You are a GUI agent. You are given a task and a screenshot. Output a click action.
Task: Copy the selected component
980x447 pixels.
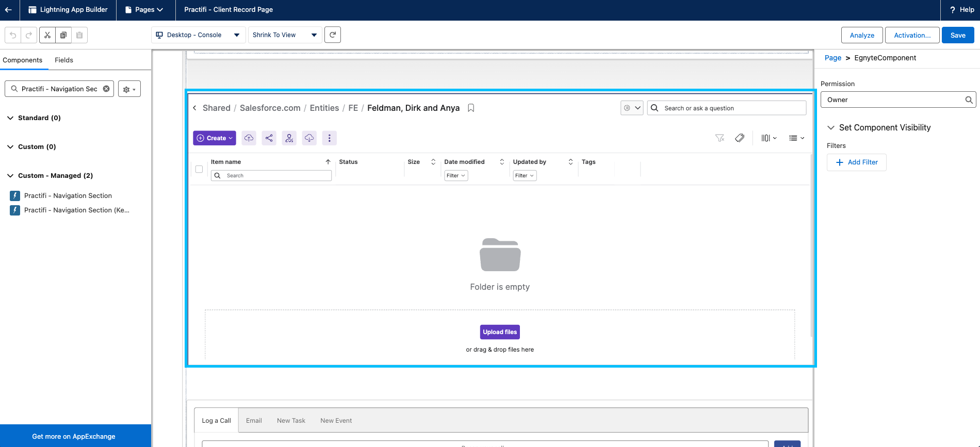coord(63,35)
